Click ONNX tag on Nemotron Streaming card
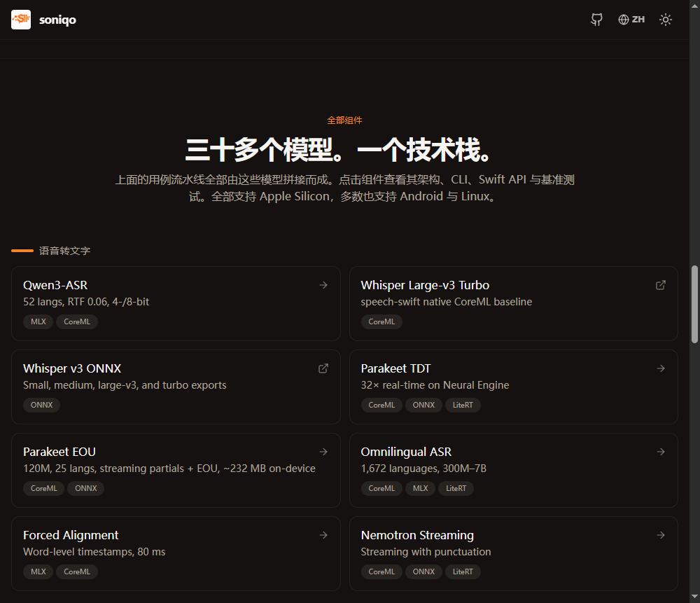Viewport: 700px width, 603px height. pyautogui.click(x=423, y=571)
